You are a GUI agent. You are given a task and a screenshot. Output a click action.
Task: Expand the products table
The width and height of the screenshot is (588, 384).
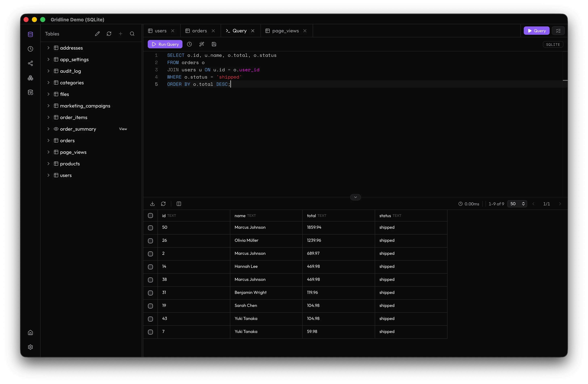(48, 164)
